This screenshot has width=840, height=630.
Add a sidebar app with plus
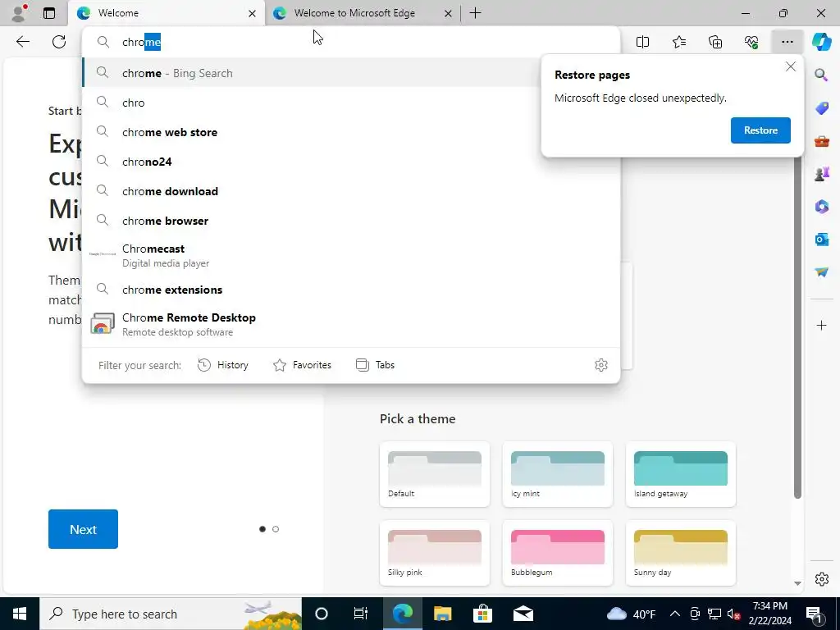(821, 325)
